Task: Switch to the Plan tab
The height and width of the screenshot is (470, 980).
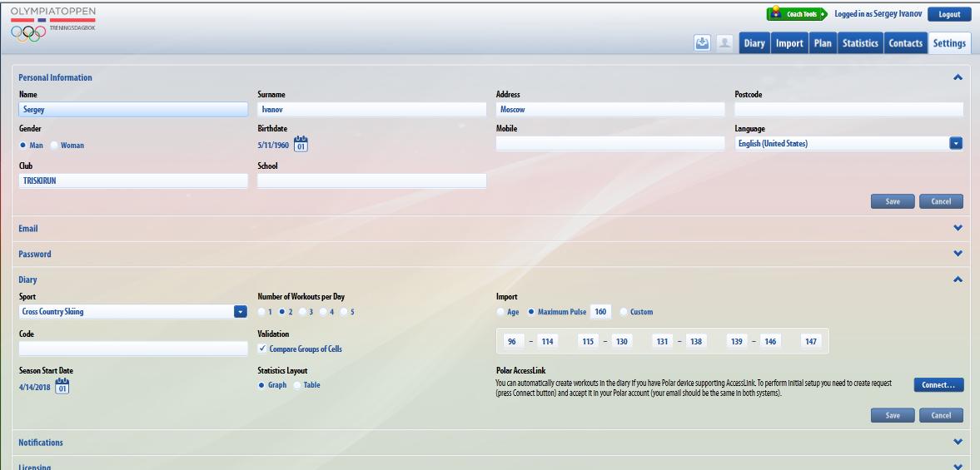Action: tap(823, 43)
